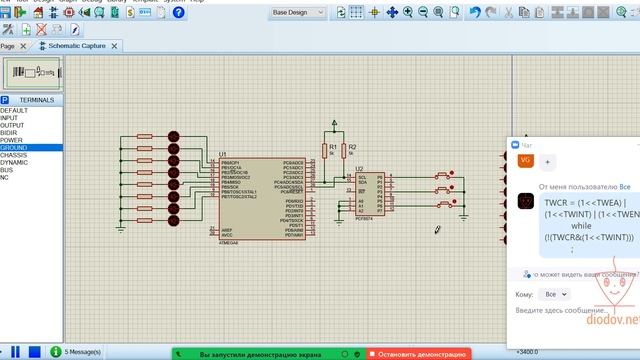The image size is (640, 360).
Task: Click the Paste from clipboard icon
Action: (x=539, y=13)
